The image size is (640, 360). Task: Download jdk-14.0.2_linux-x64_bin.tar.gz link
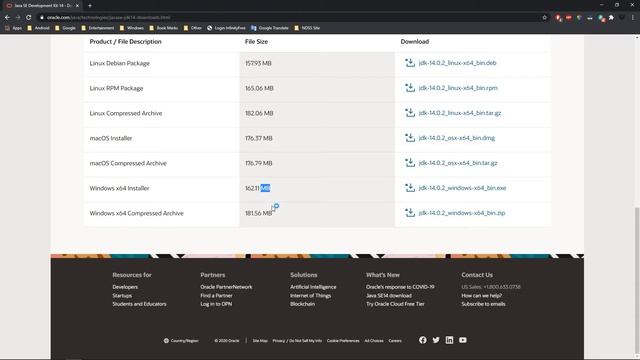click(460, 113)
